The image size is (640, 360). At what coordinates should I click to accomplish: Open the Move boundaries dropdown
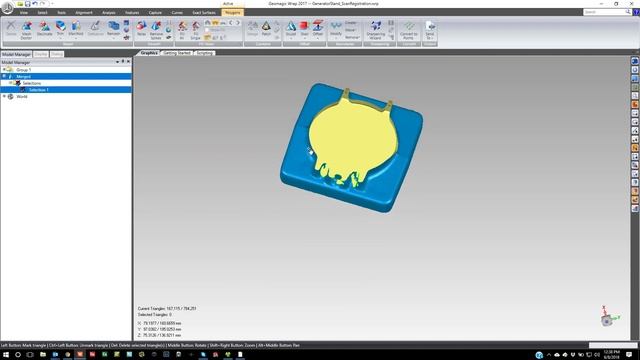click(350, 30)
